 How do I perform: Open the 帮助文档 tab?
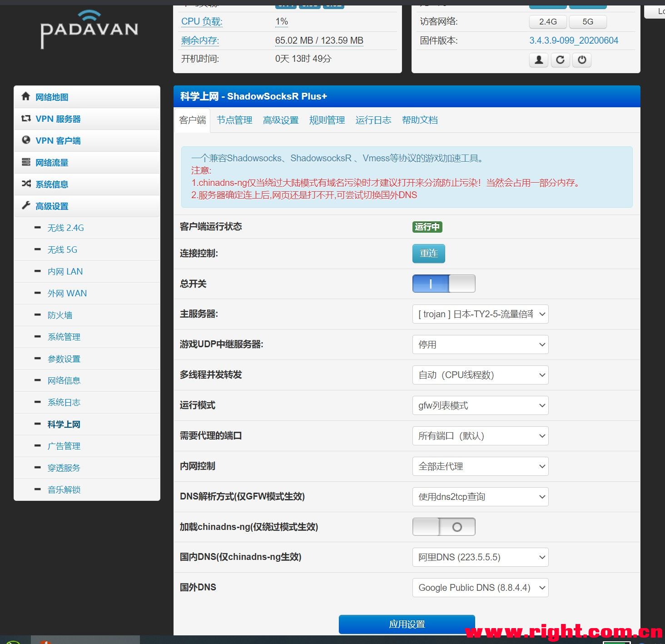coord(420,120)
